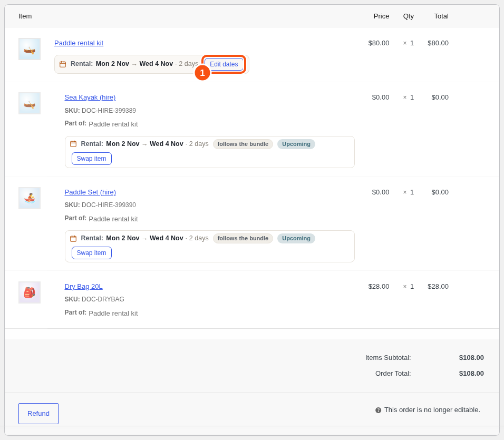Image resolution: width=504 pixels, height=440 pixels.
Task: Click the Refund button
Action: click(38, 414)
